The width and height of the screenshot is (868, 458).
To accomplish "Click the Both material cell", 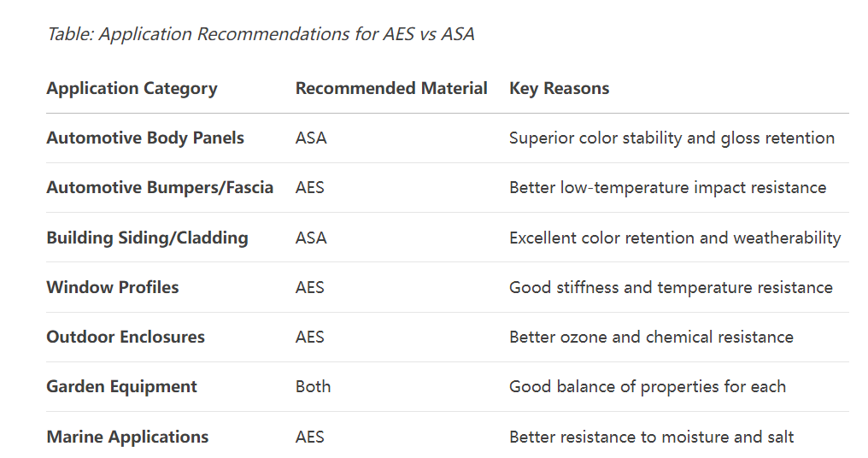I will point(313,386).
